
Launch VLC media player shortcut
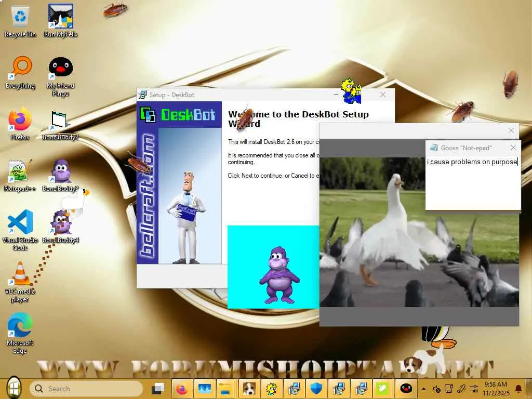coord(20,282)
